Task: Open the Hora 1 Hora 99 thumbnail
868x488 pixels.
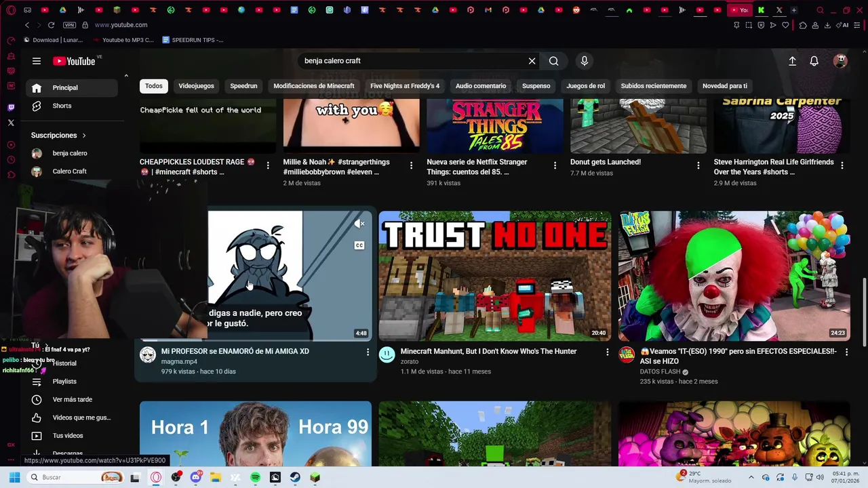Action: (256, 434)
